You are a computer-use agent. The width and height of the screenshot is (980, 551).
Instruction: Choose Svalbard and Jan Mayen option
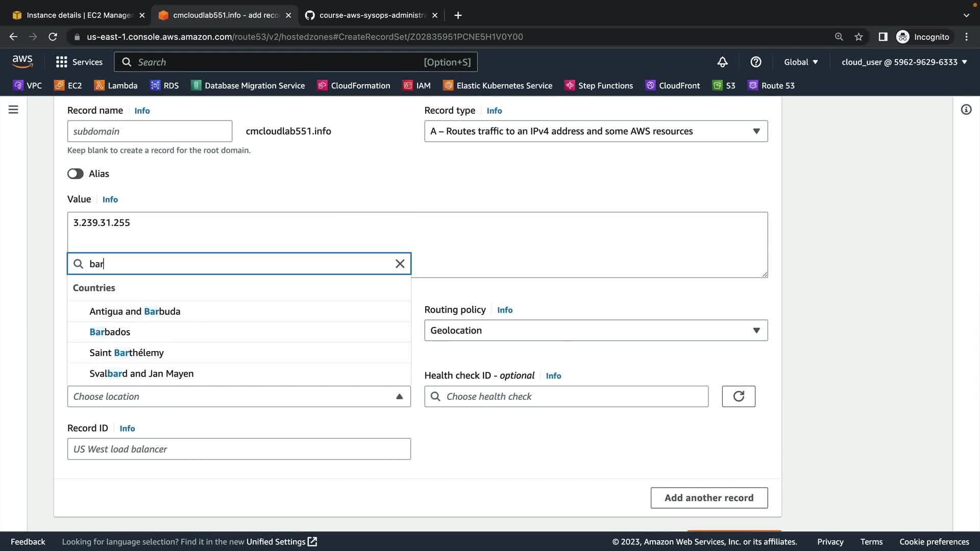click(x=141, y=373)
